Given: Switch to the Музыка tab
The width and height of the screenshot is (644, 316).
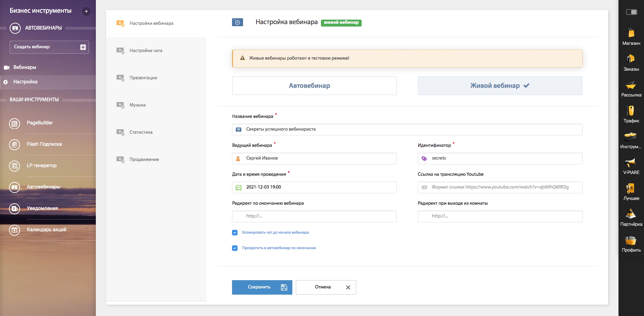Looking at the screenshot, I should 157,105.
